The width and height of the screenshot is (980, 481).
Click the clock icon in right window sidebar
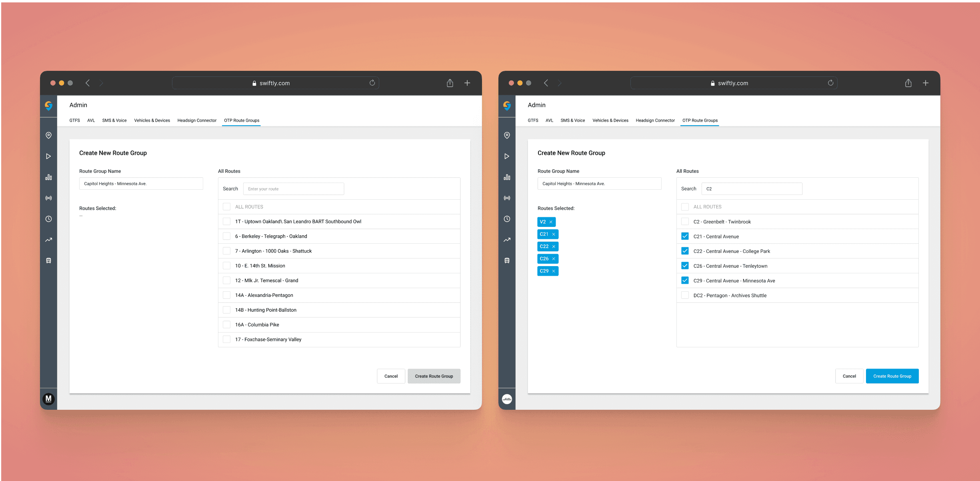(x=507, y=219)
